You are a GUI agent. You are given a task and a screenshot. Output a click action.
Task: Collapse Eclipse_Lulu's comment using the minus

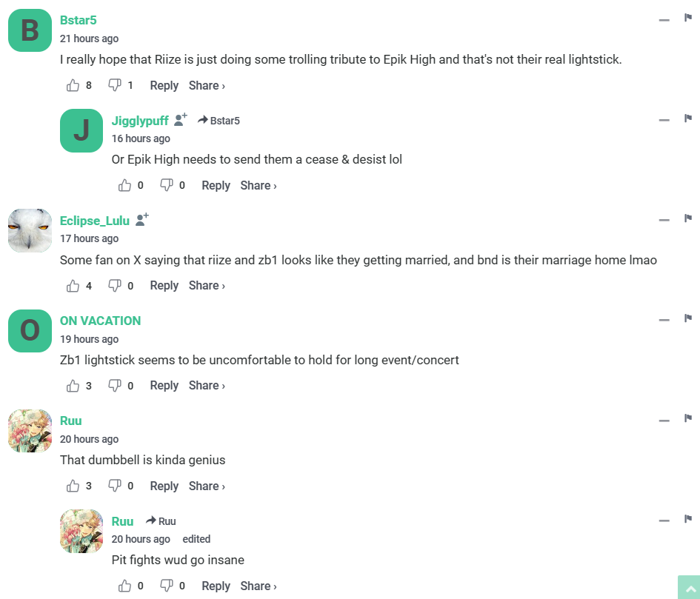pyautogui.click(x=664, y=220)
